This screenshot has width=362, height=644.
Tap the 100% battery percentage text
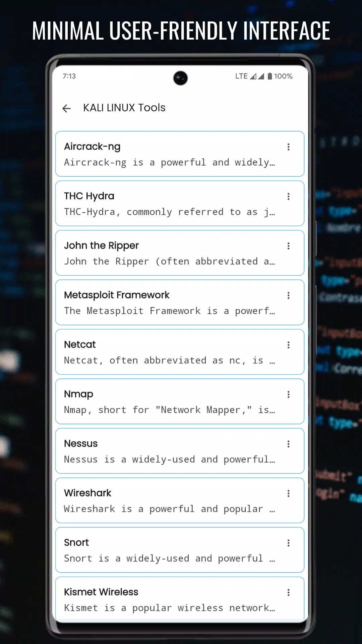tap(283, 76)
